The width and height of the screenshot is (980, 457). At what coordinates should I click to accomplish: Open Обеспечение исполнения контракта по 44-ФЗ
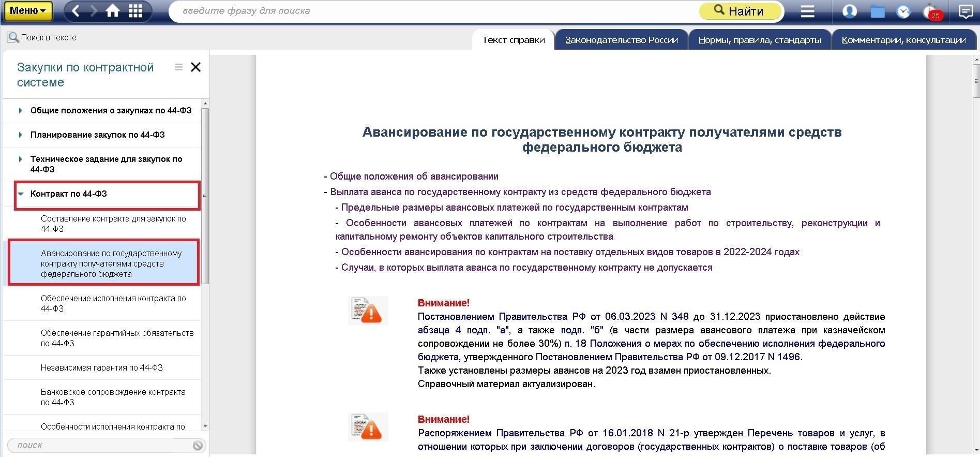[113, 303]
